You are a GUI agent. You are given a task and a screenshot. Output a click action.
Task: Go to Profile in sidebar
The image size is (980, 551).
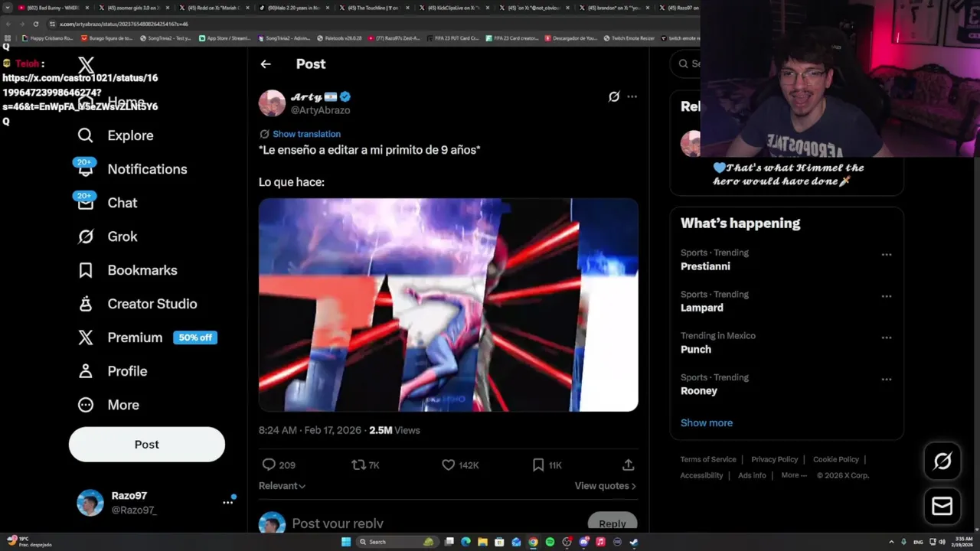[x=112, y=371]
